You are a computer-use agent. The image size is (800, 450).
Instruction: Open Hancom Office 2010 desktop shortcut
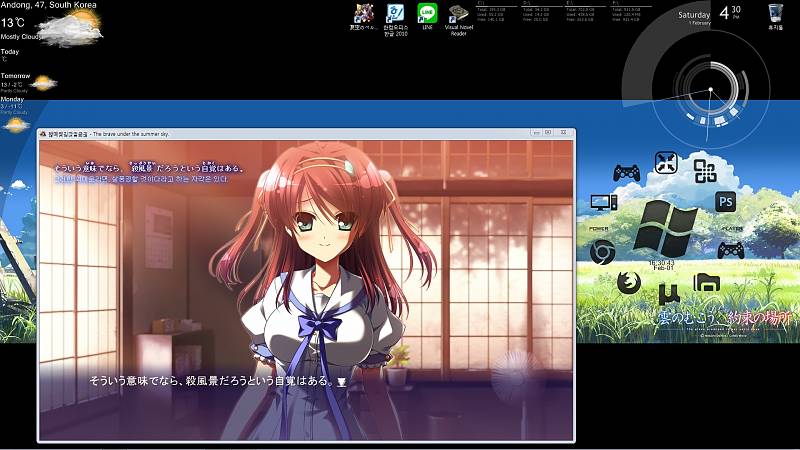pos(395,14)
